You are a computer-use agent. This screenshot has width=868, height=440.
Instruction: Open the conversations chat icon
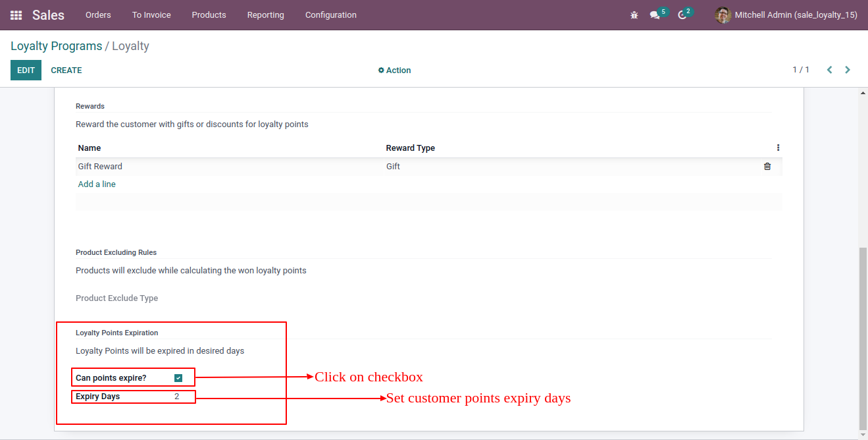[x=655, y=14]
